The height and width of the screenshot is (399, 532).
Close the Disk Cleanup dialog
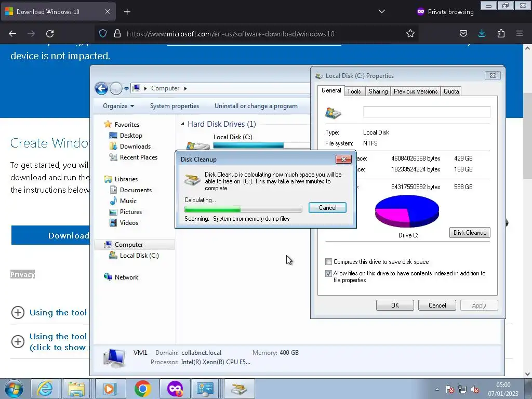tap(343, 159)
